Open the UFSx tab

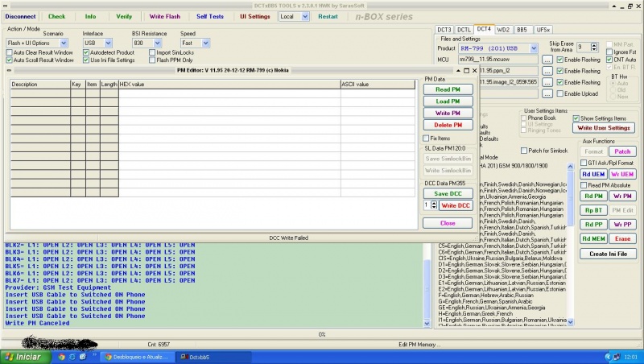click(543, 30)
